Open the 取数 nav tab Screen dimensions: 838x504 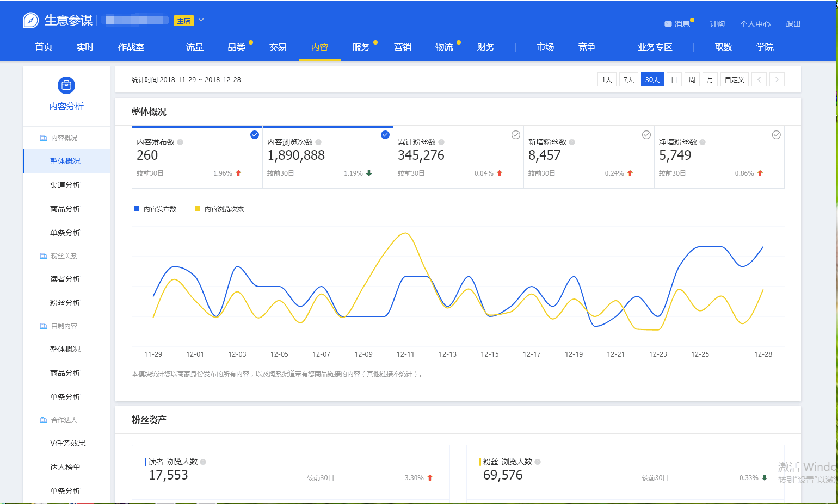724,47
